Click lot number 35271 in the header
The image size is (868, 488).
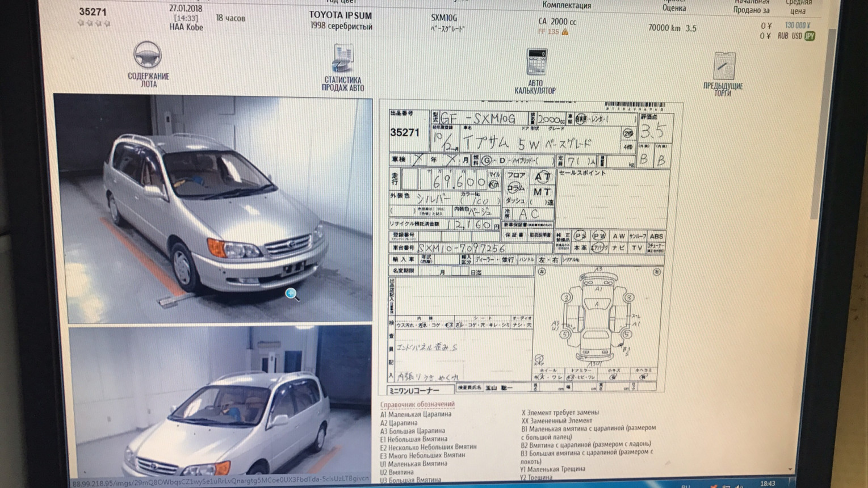[x=93, y=12]
